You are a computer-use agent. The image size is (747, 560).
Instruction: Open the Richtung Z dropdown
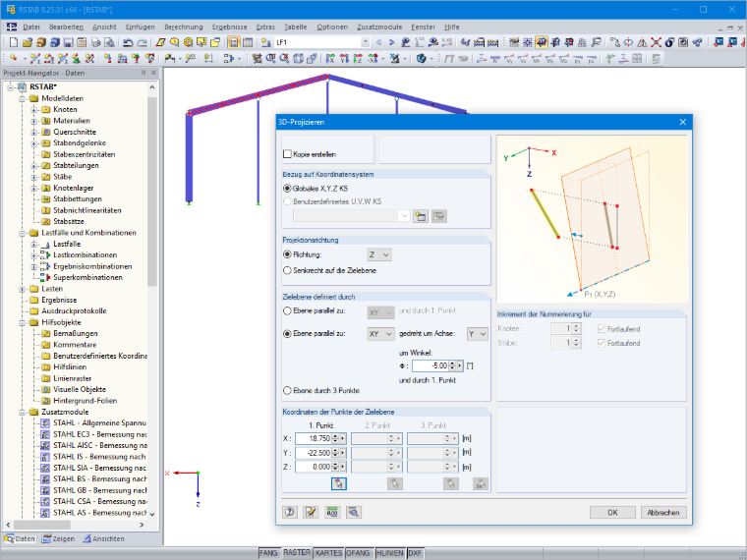[x=379, y=254]
